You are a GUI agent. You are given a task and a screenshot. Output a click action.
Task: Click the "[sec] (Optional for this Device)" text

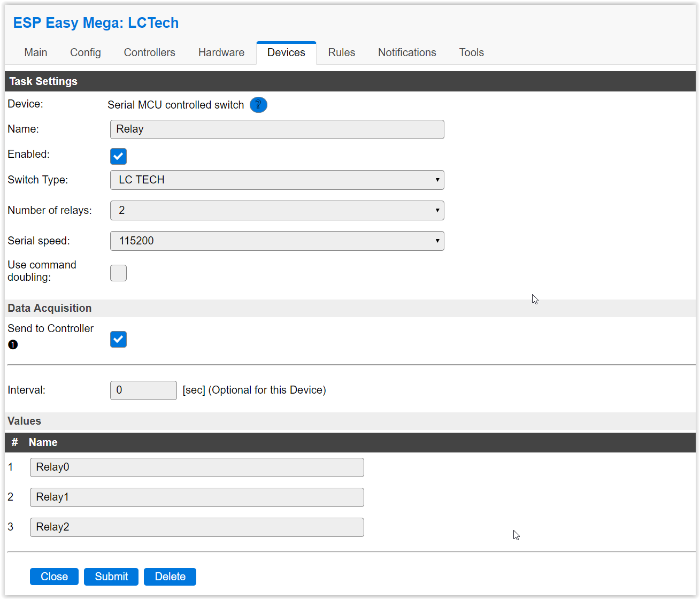click(254, 390)
